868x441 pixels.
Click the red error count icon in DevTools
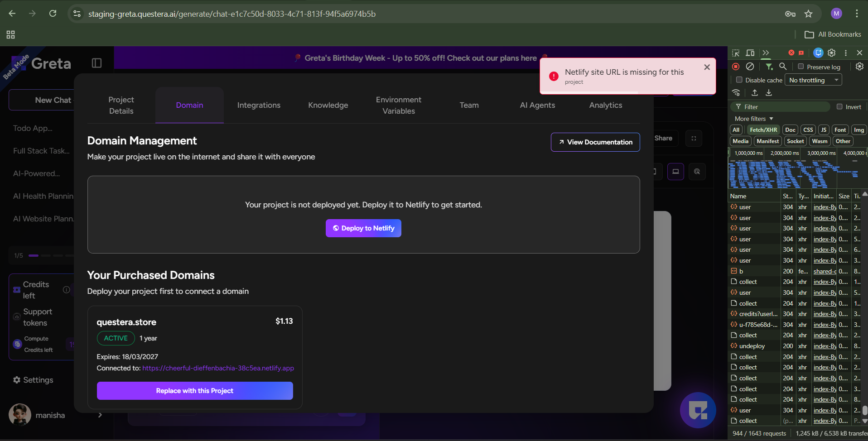pyautogui.click(x=791, y=53)
